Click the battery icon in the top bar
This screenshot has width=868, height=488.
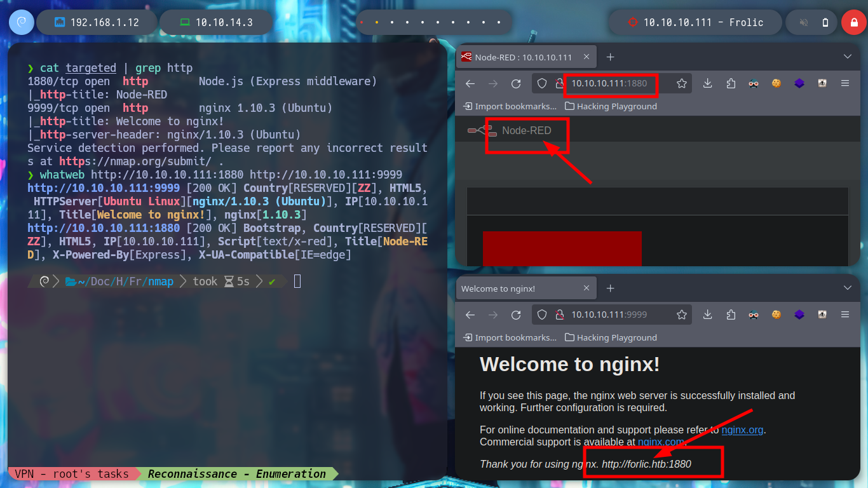pos(825,22)
